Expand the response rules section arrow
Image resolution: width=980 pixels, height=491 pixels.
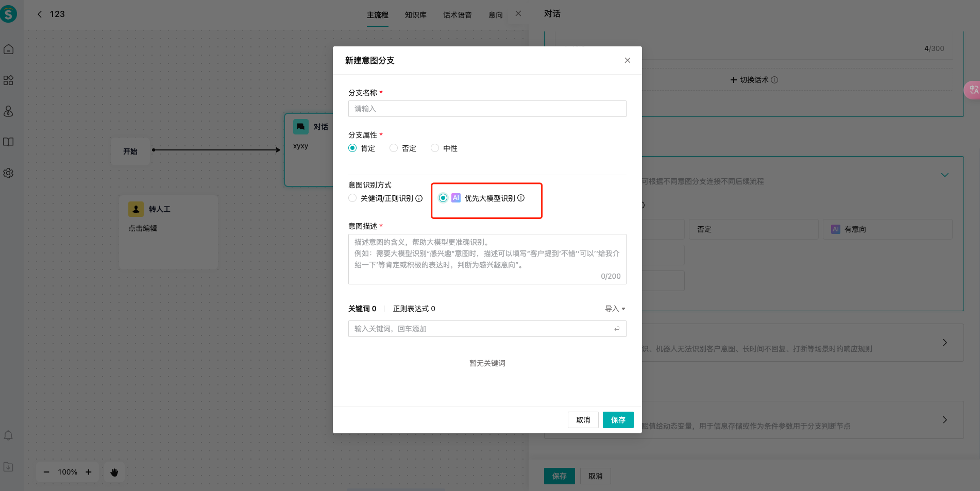(945, 343)
